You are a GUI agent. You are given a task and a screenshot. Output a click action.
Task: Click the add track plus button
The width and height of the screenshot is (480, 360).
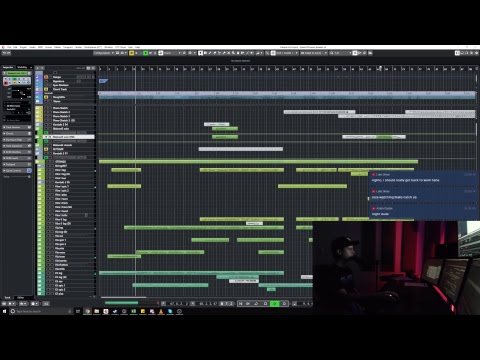coord(37,68)
